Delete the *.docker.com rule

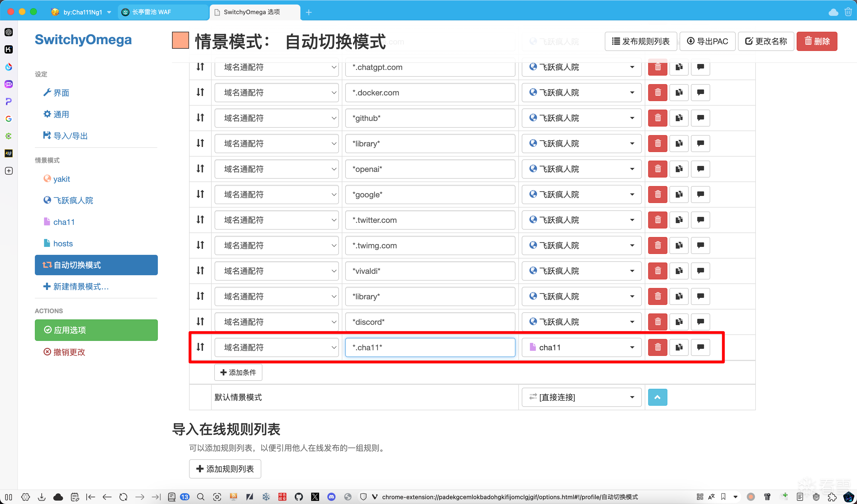click(657, 92)
